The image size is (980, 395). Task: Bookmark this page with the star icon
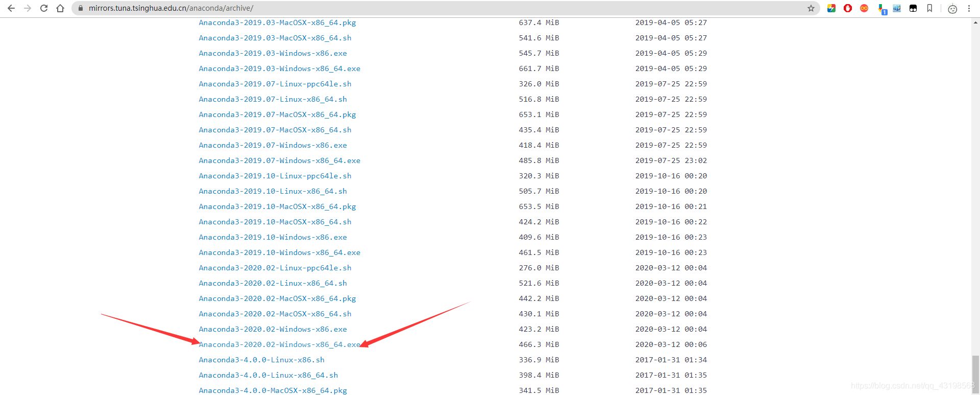(x=811, y=8)
